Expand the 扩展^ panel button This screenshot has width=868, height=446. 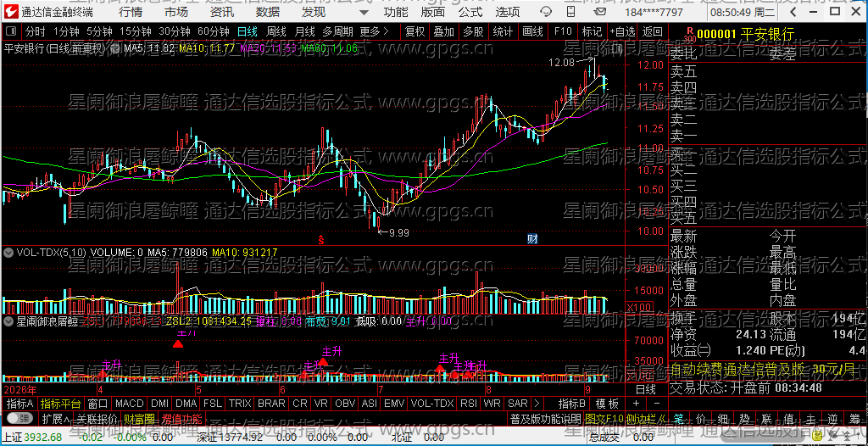[x=56, y=418]
